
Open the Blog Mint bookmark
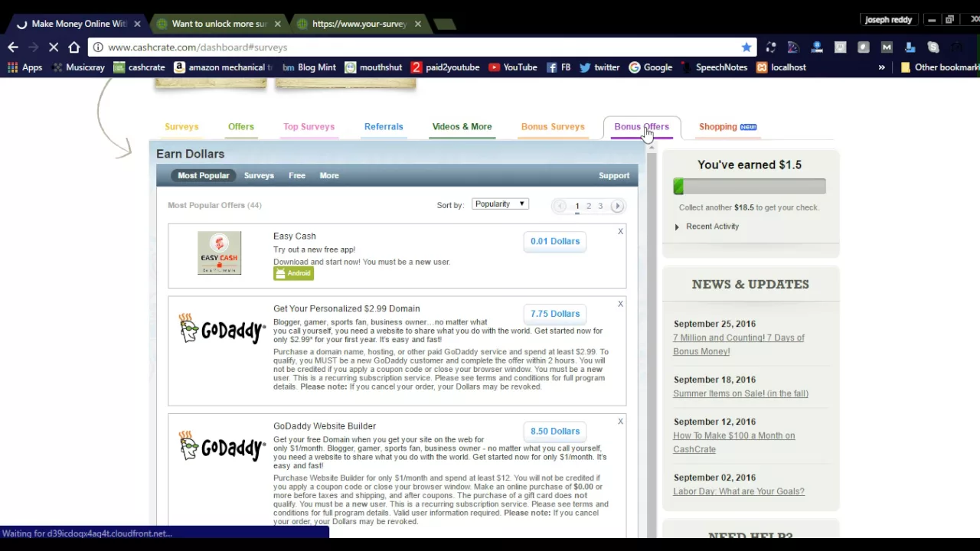[x=309, y=67]
